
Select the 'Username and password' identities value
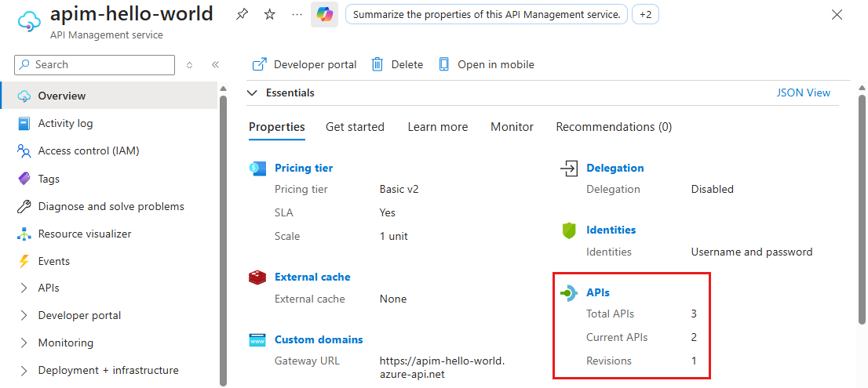[752, 252]
